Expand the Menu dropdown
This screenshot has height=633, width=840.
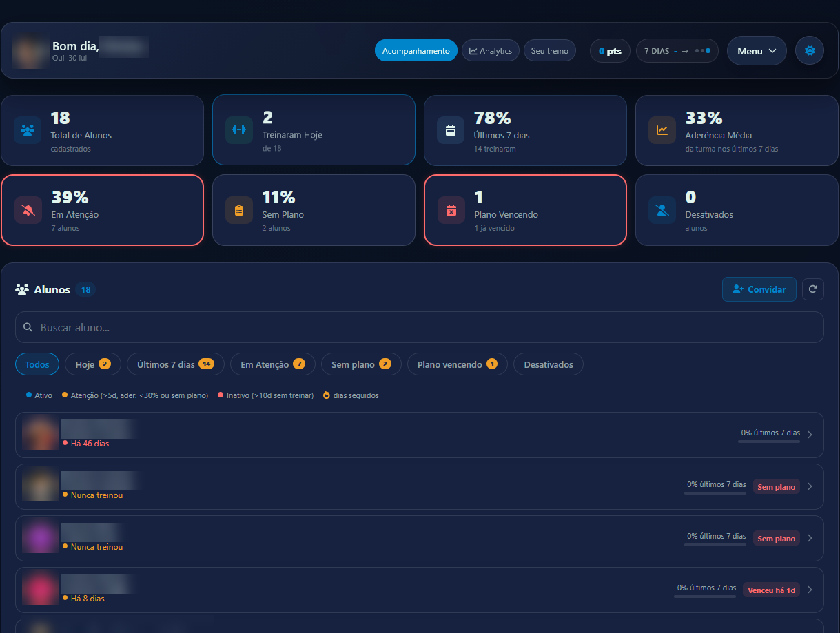tap(757, 51)
